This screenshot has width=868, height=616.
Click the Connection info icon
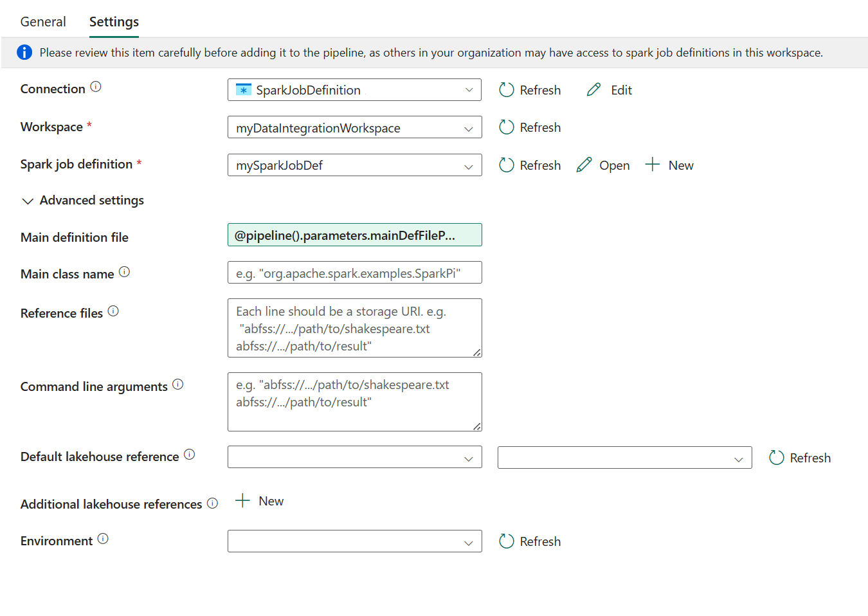(x=96, y=87)
